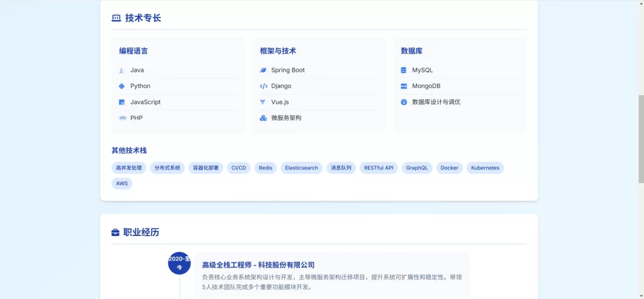Click the 数据库设计与调优 gauge icon
The width and height of the screenshot is (644, 299).
(404, 102)
